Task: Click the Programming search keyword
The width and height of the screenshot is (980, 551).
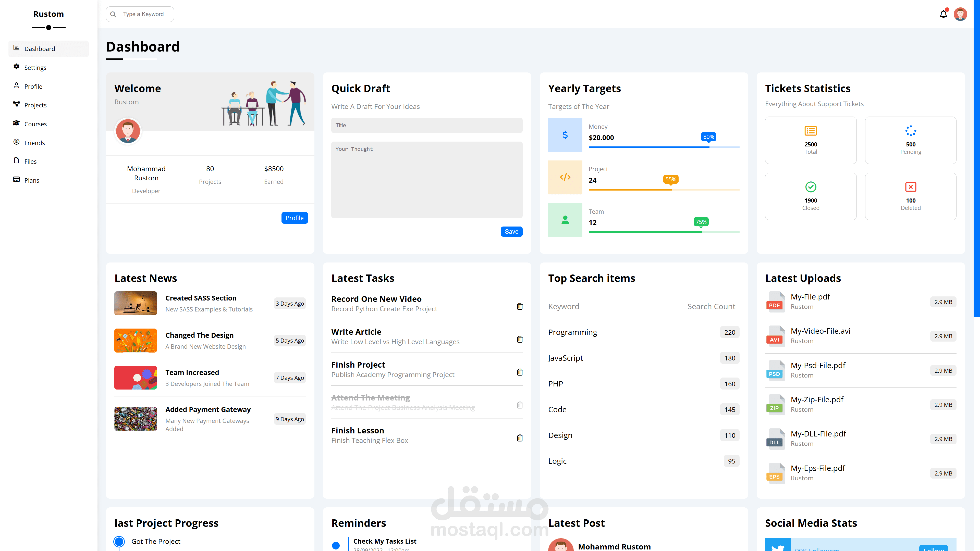Action: [x=572, y=332]
